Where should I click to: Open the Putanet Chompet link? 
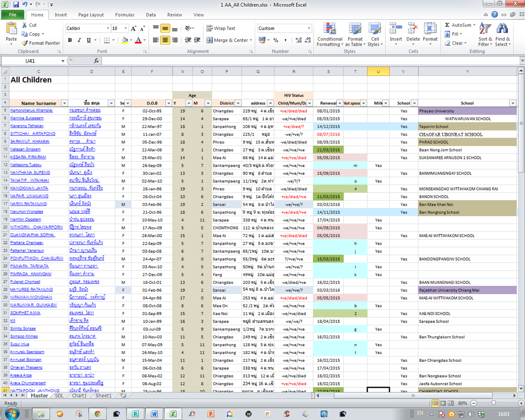point(25,282)
